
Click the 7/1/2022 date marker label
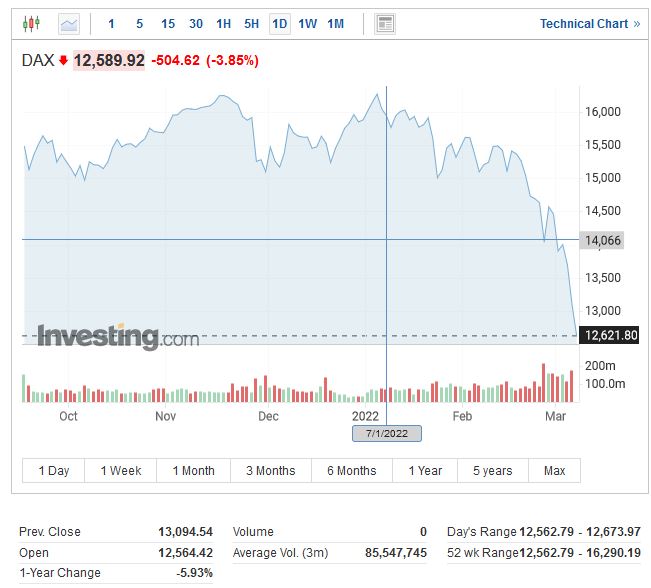386,433
